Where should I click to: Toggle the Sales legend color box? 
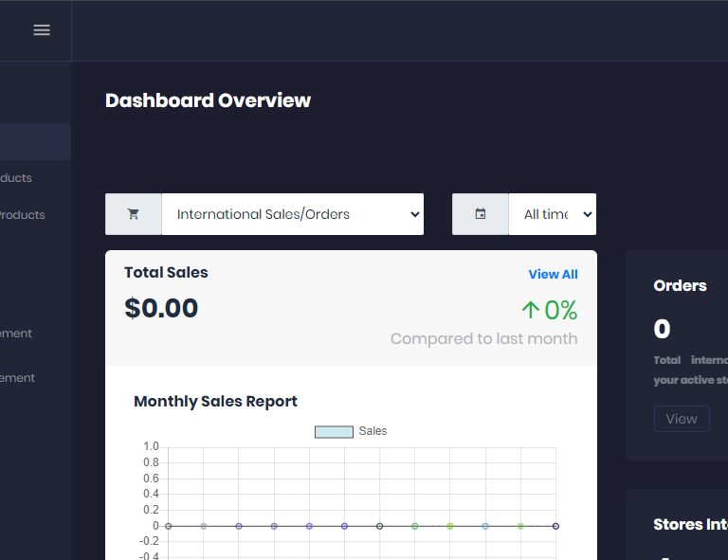pyautogui.click(x=334, y=431)
